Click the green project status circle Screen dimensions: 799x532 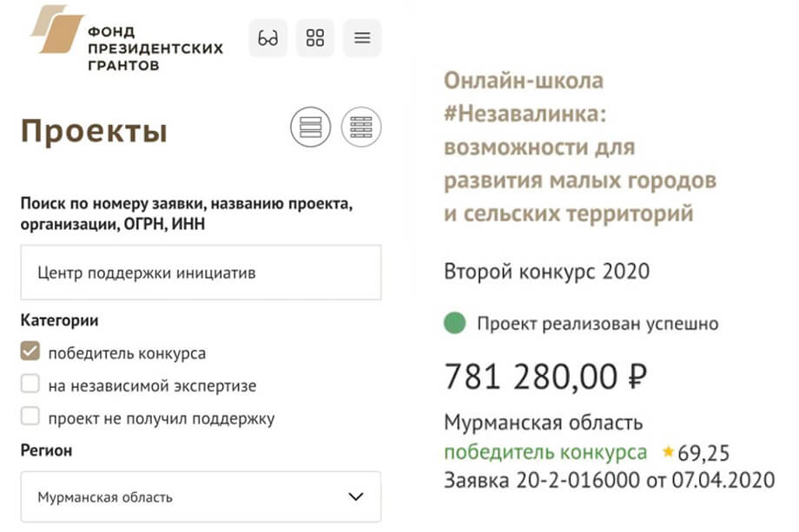454,323
